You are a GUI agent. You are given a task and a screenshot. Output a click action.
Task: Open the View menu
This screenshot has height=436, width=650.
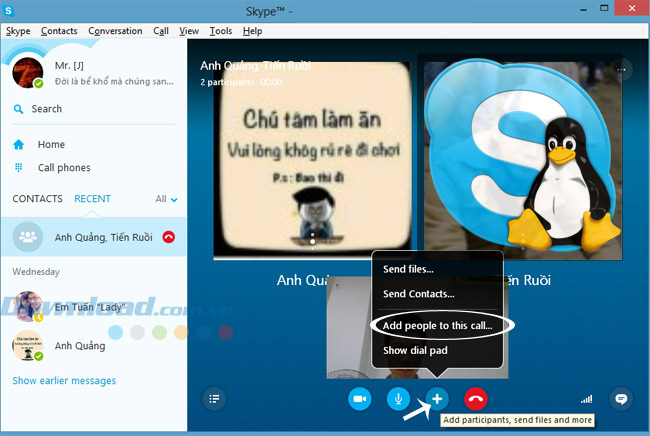pyautogui.click(x=189, y=31)
